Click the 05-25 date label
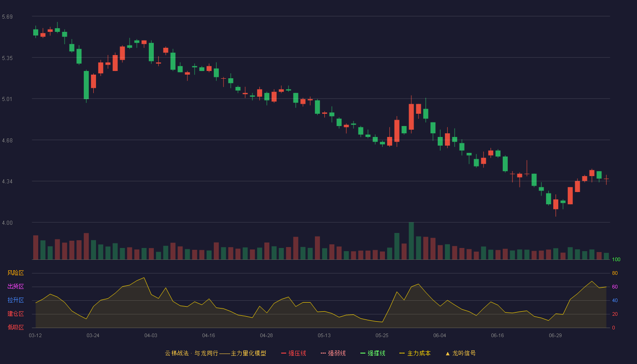Image resolution: width=637 pixels, height=364 pixels. pos(382,335)
